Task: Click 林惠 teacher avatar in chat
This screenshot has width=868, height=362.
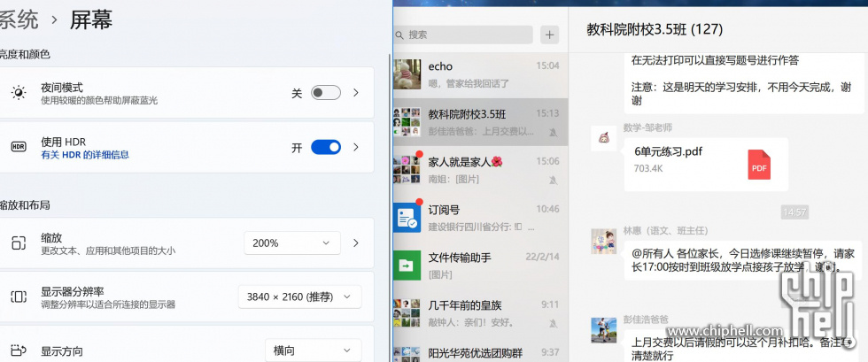Action: click(x=603, y=242)
